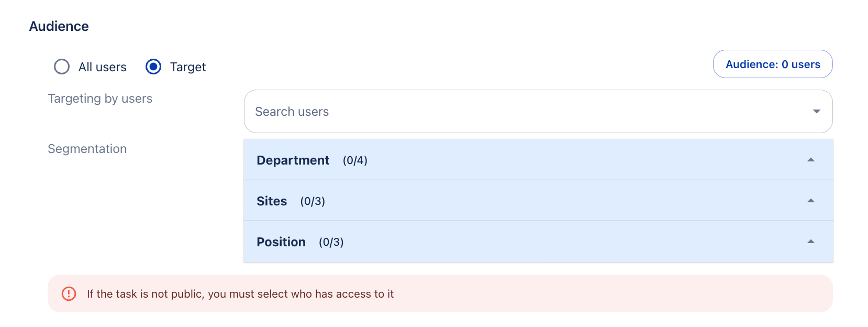
Task: Click the "Segmentation" label
Action: click(87, 149)
